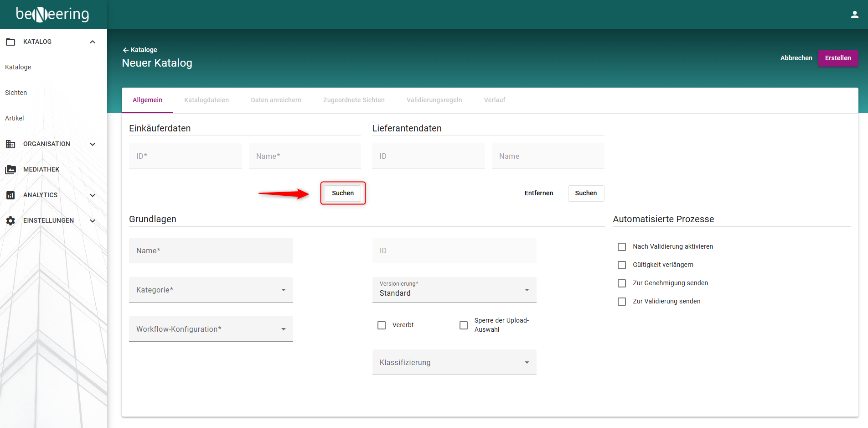Click the Analytics chart icon
Viewport: 868px width, 428px height.
10,195
